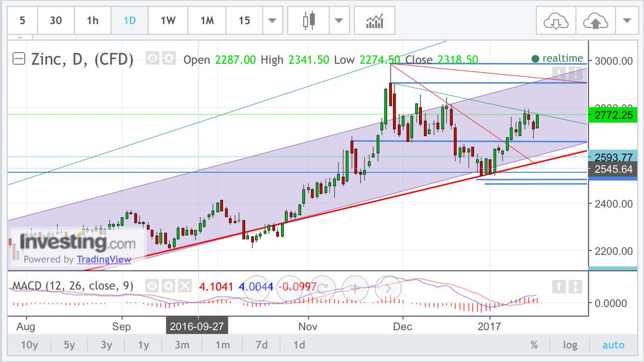Enable logarithmic scale with log toggle
This screenshot has height=362, width=644.
(570, 345)
